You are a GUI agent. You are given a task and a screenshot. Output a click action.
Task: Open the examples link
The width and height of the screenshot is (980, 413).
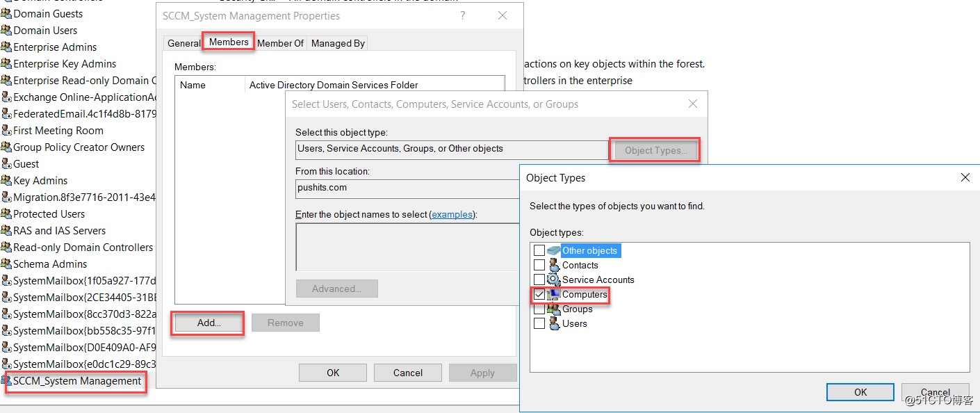click(x=452, y=214)
